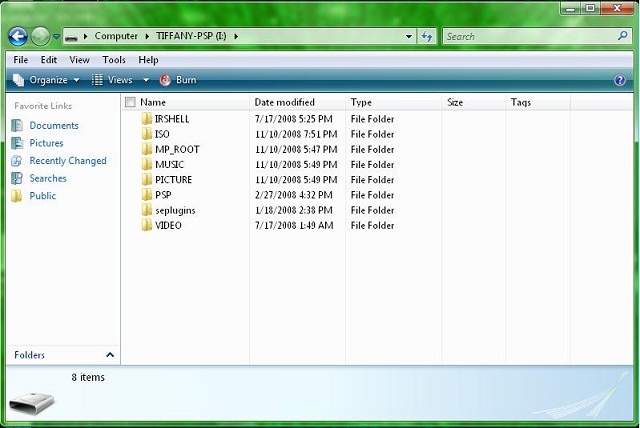Screen dimensions: 640x428
Task: Open the Edit menu
Action: (x=49, y=60)
